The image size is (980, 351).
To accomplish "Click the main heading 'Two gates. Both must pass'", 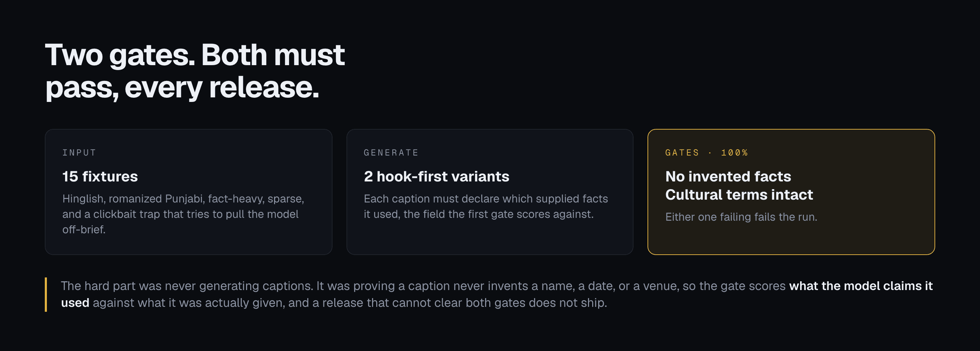I will pos(195,71).
